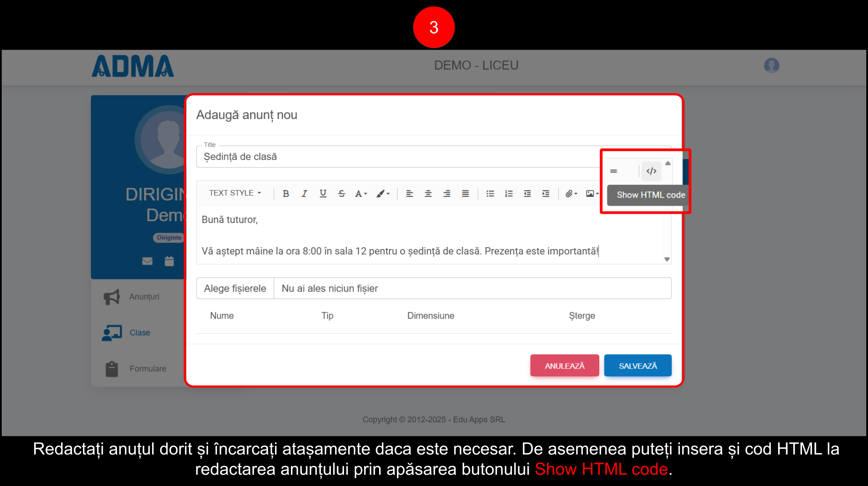The image size is (868, 486).
Task: Expand the attachment paperclip dropdown
Action: [x=571, y=194]
